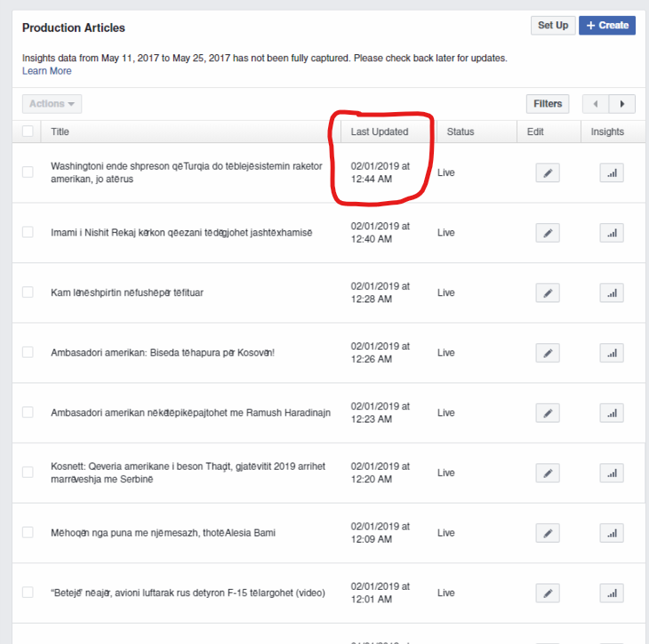The width and height of the screenshot is (649, 644).
Task: Open article about pajtohet me Ramush Haradinajn
Action: [x=191, y=413]
